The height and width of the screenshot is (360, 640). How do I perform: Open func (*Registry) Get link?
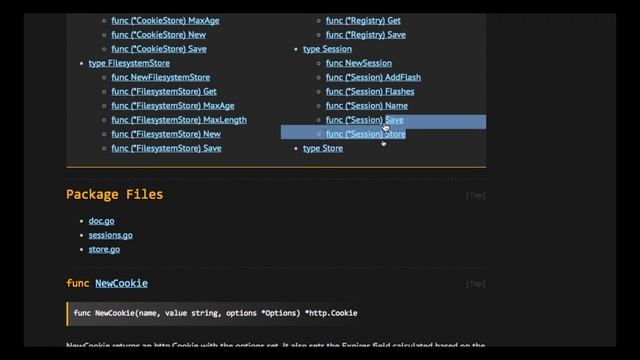coord(363,20)
